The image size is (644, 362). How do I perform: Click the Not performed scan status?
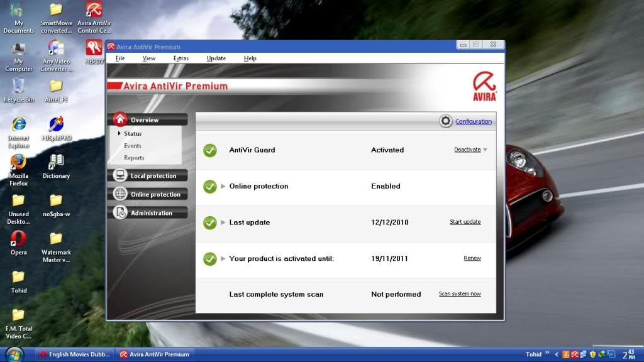tap(396, 294)
